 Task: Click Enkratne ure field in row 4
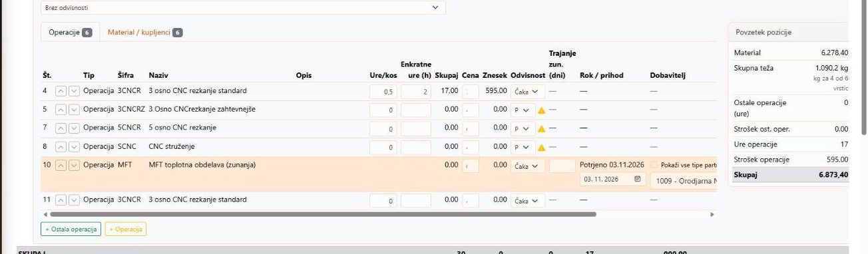point(416,92)
